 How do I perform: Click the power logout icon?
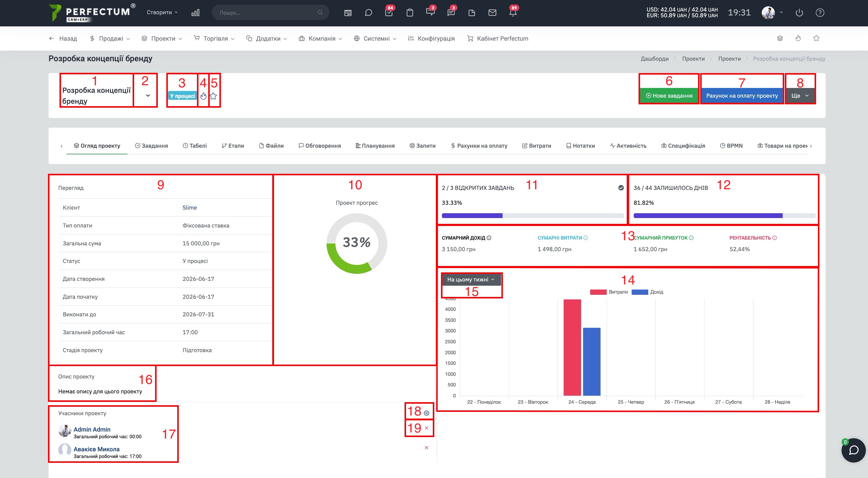[x=799, y=12]
